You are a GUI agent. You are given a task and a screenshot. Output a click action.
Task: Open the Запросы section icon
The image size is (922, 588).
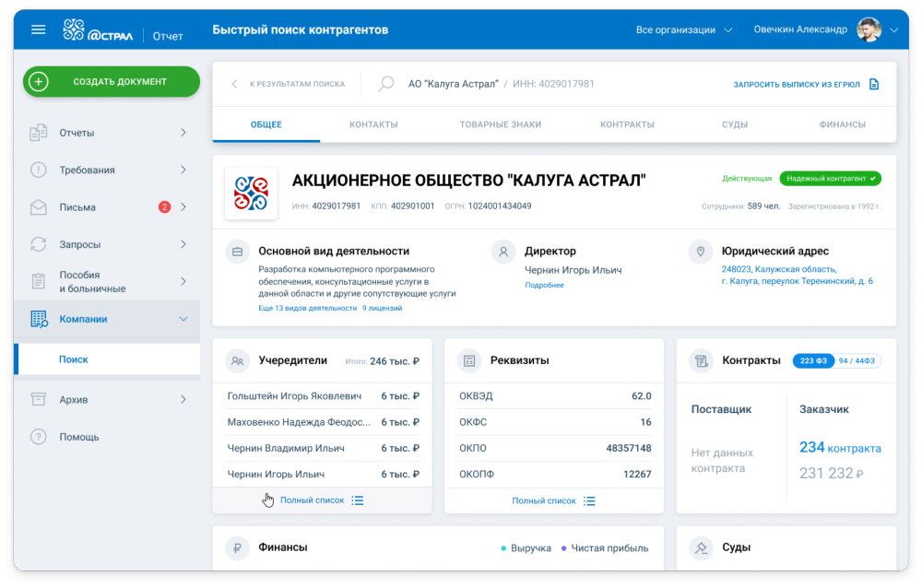click(x=38, y=243)
